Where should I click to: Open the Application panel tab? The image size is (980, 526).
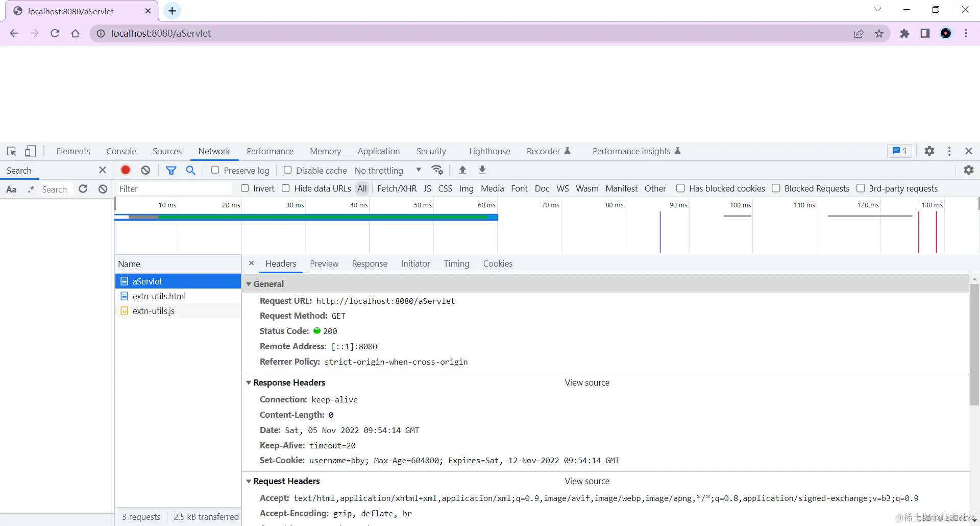pyautogui.click(x=379, y=151)
